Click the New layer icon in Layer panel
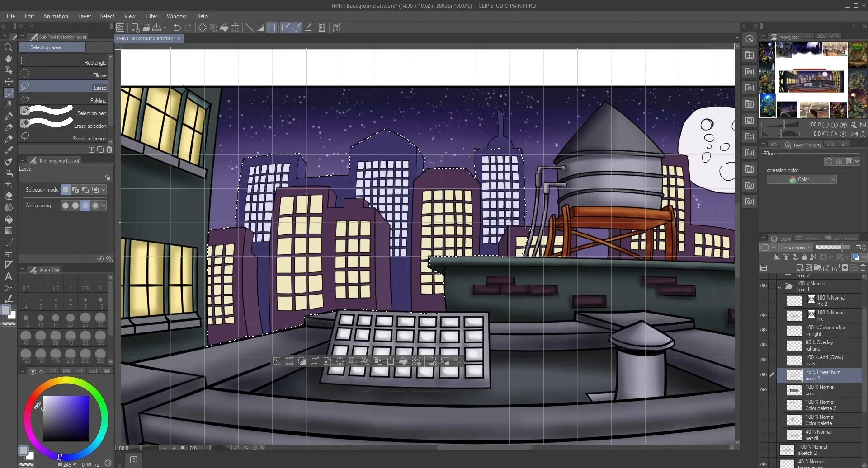This screenshot has height=468, width=868. [800, 267]
